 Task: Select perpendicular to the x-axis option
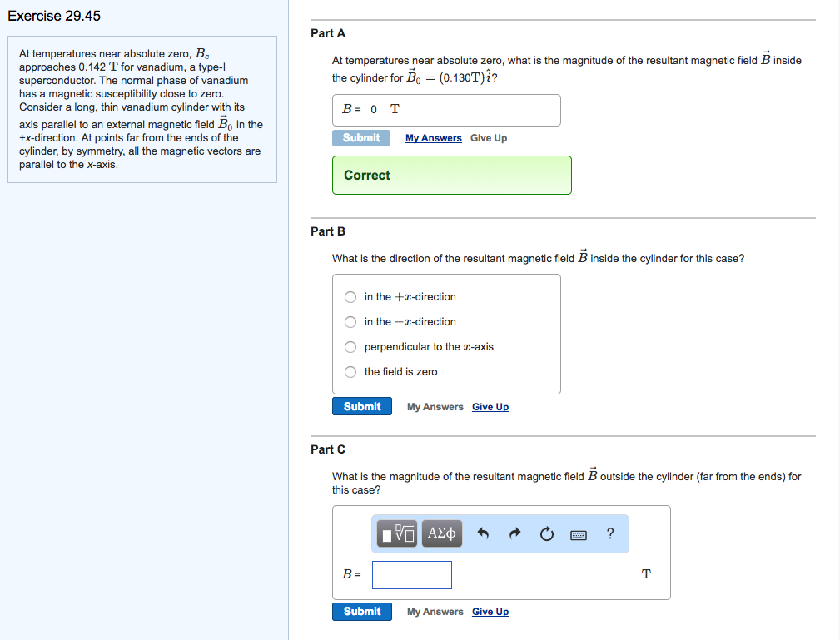pyautogui.click(x=350, y=347)
